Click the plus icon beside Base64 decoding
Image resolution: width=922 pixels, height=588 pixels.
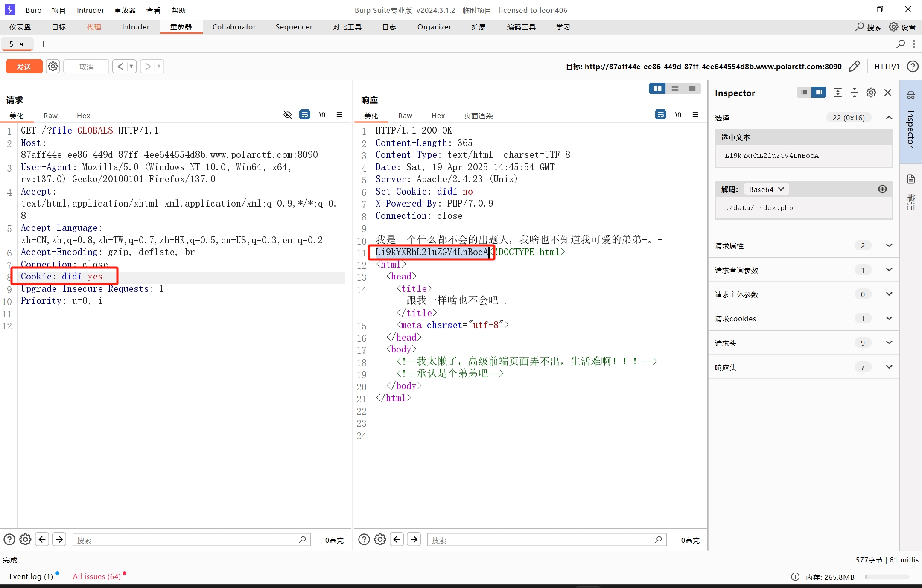pyautogui.click(x=882, y=189)
